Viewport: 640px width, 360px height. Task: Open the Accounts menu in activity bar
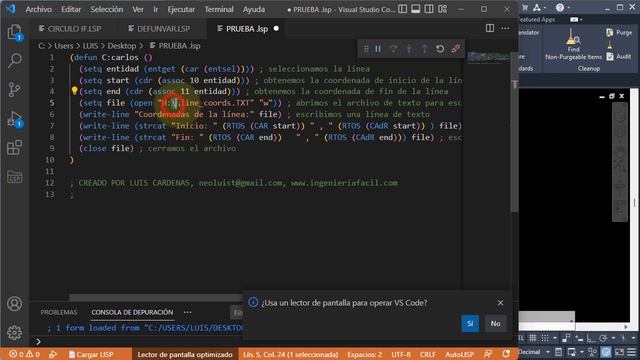14,304
